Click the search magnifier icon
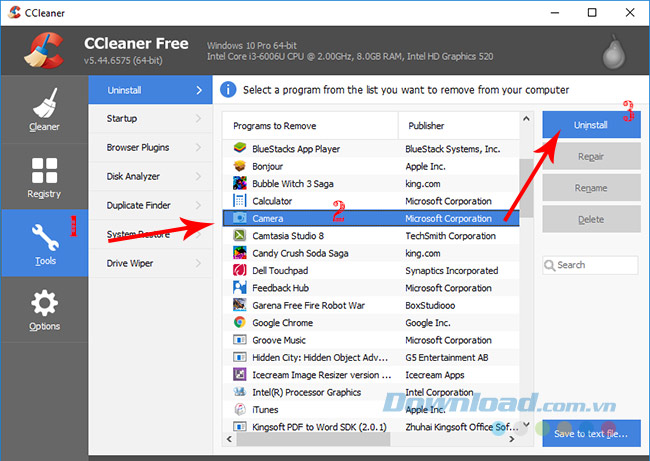This screenshot has height=461, width=650. pos(549,265)
